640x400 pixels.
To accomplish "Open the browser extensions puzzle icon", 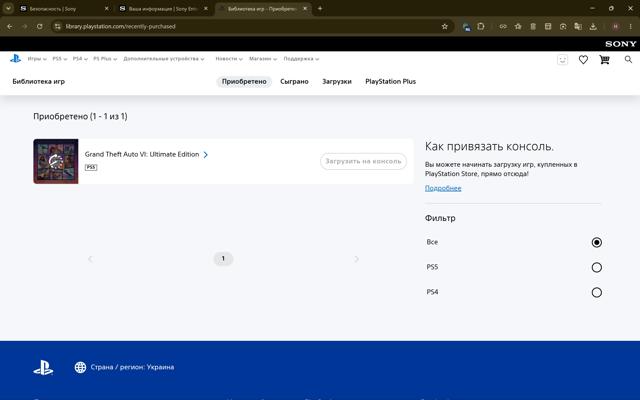I will 481,27.
